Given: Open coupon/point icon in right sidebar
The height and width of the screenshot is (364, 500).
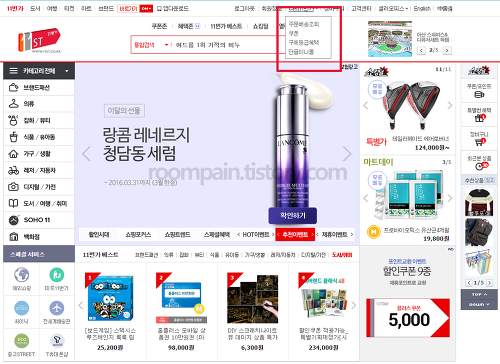Looking at the screenshot, I should pos(479,95).
